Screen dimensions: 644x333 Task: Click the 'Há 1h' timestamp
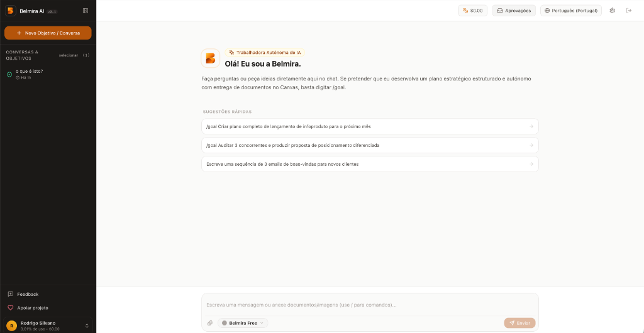26,77
